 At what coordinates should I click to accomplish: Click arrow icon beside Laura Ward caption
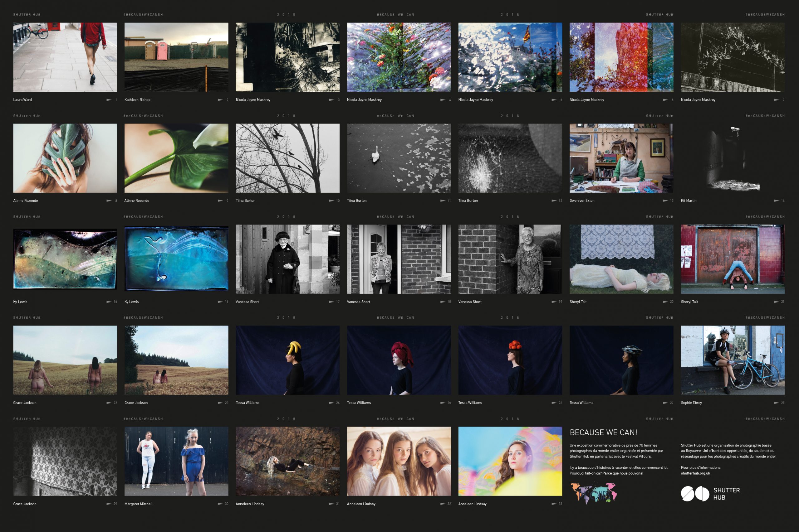[109, 100]
